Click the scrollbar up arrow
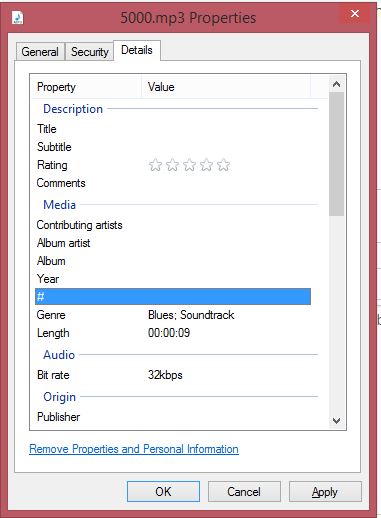Viewport: 381px width, 518px height. pos(336,84)
